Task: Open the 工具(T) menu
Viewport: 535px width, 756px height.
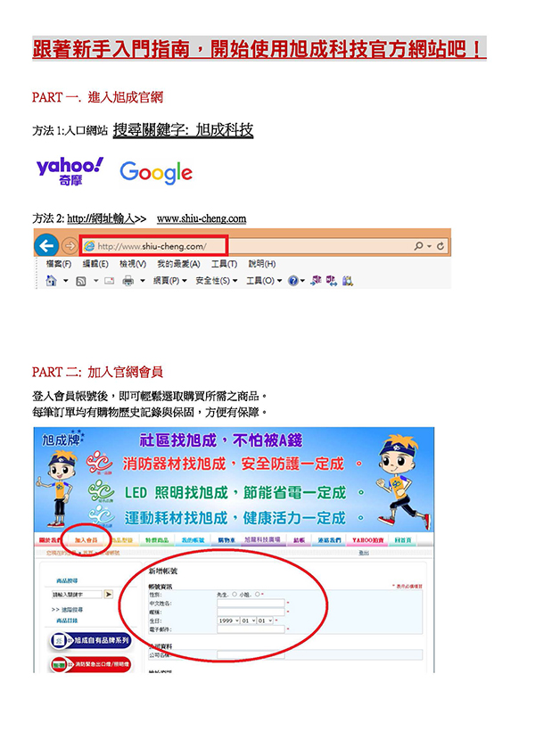Action: pyautogui.click(x=225, y=264)
